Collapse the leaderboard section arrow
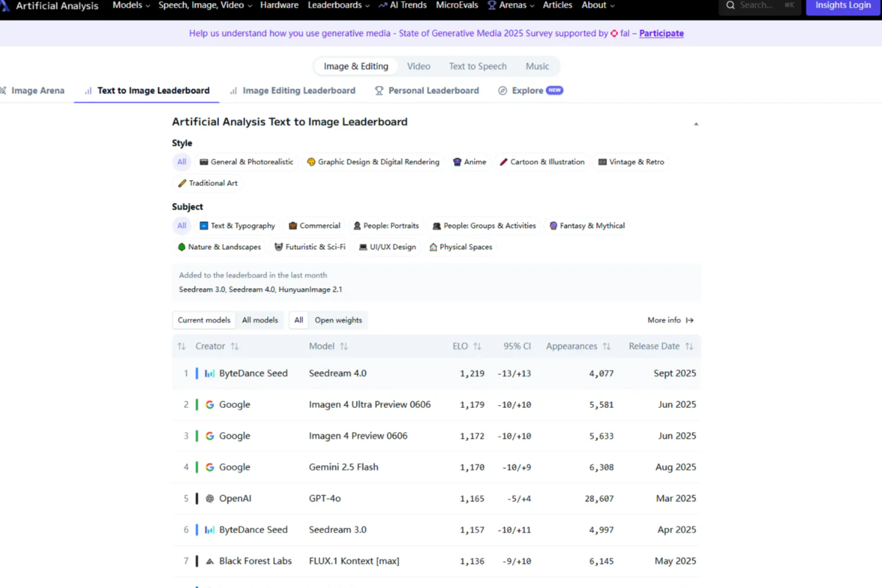Image resolution: width=882 pixels, height=588 pixels. pyautogui.click(x=696, y=123)
